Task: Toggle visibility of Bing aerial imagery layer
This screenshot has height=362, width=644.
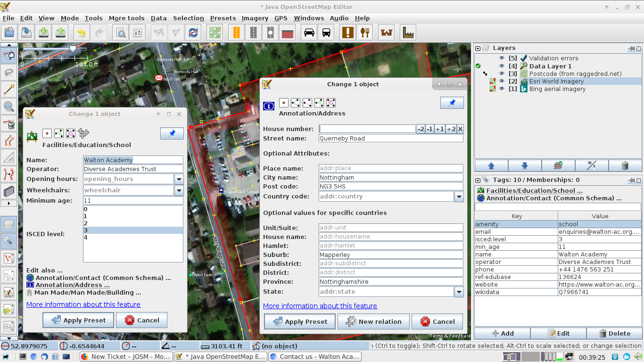Action: tap(502, 89)
